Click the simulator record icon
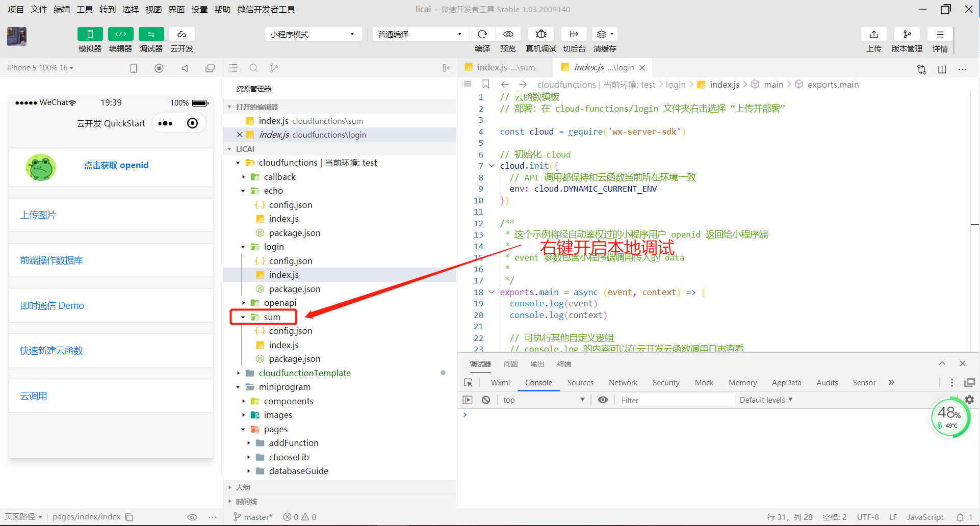 pyautogui.click(x=159, y=68)
